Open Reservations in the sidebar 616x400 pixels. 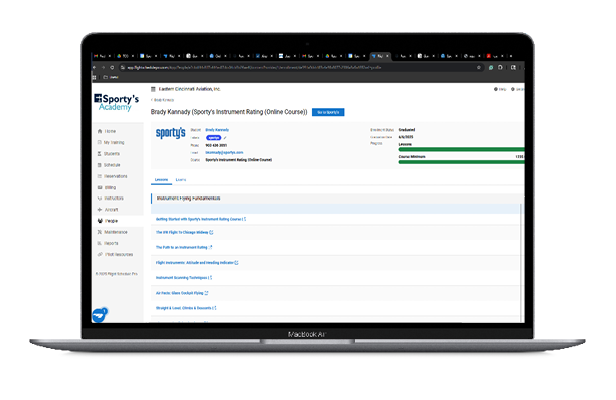pos(116,176)
